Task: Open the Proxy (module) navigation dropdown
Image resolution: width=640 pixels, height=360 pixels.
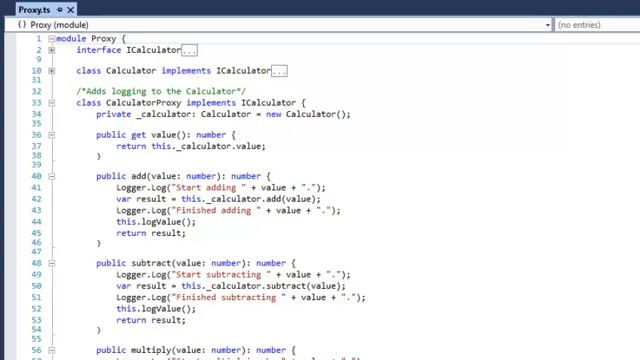Action: 547,25
